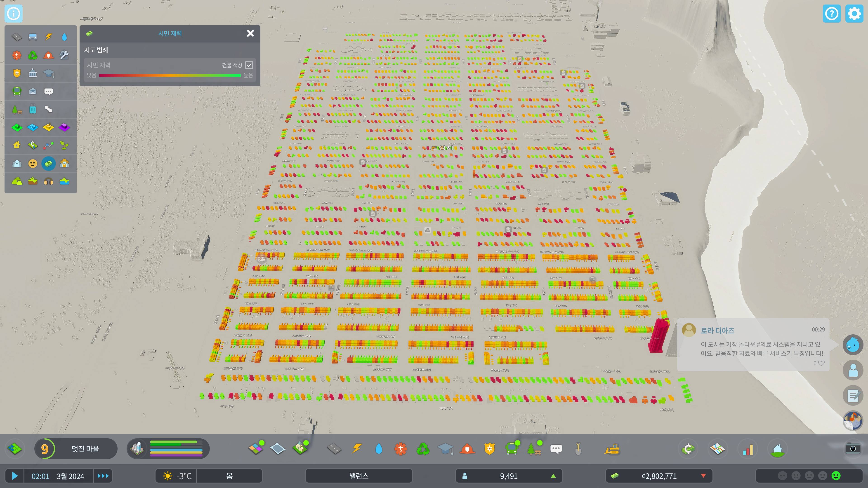Open the recycling garbage build menu
Image resolution: width=868 pixels, height=488 pixels.
[423, 449]
